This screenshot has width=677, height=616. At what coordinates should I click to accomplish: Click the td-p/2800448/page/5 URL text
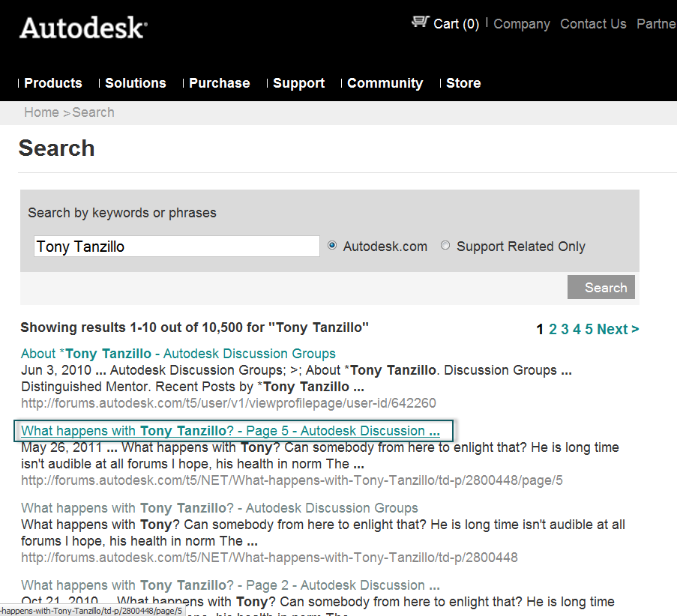292,480
